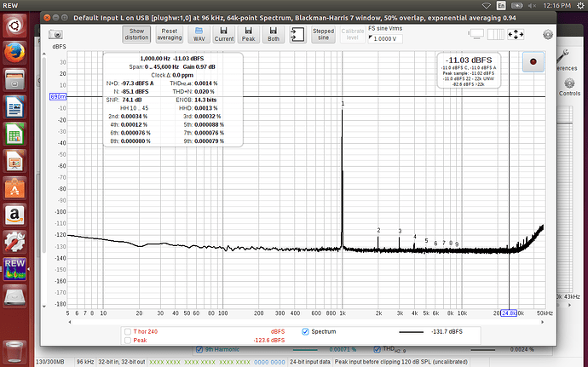Uncheck the THD checkbox in back window
The width and height of the screenshot is (588, 367).
(x=377, y=349)
